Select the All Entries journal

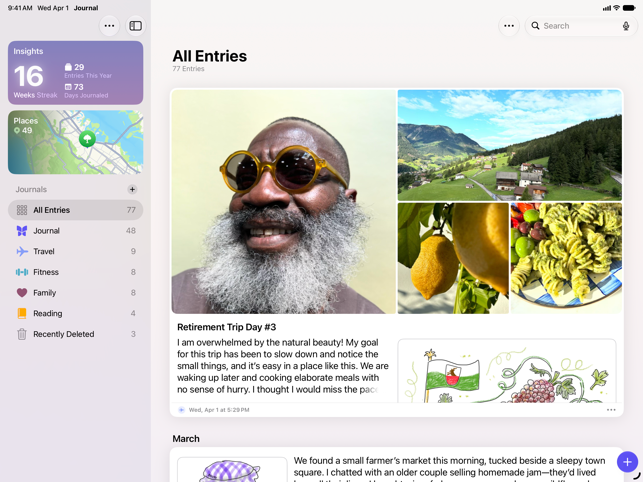pos(75,210)
